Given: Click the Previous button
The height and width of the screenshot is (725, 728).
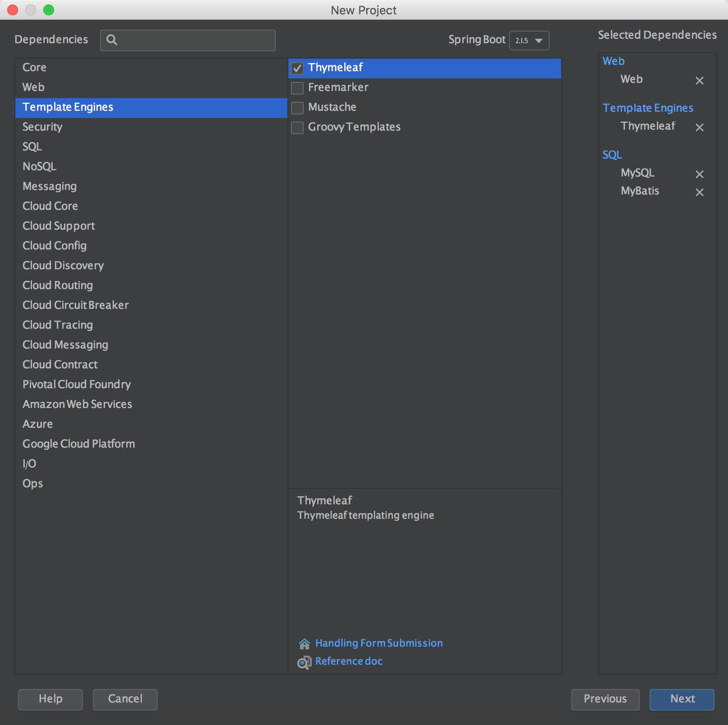Looking at the screenshot, I should coord(605,699).
